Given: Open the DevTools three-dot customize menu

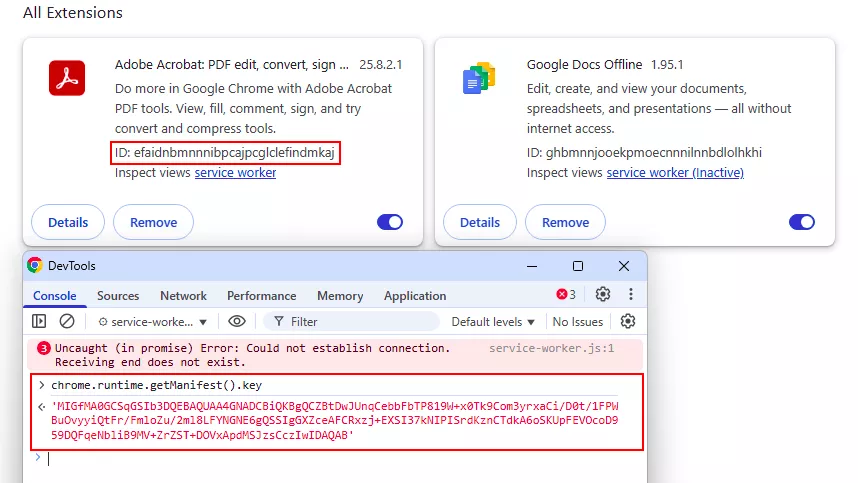Looking at the screenshot, I should (x=631, y=294).
